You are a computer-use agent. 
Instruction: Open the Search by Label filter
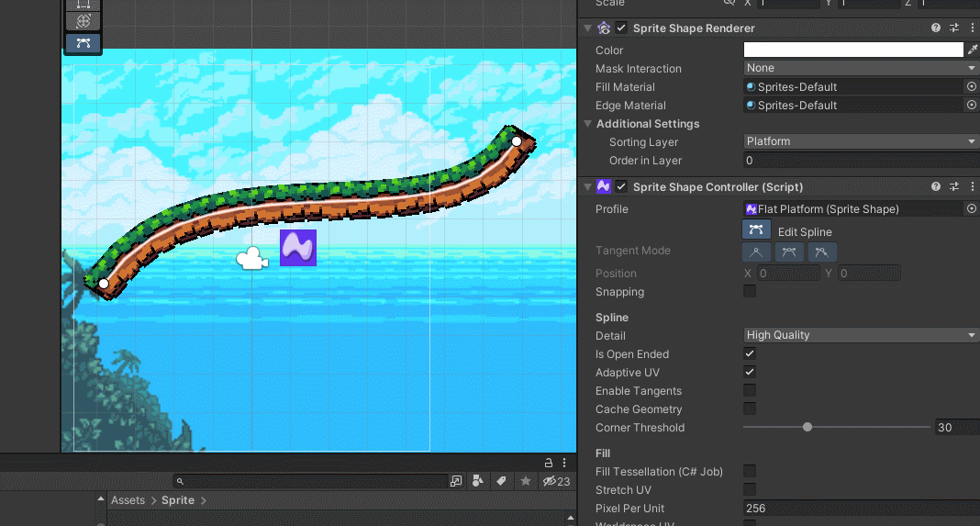[501, 481]
